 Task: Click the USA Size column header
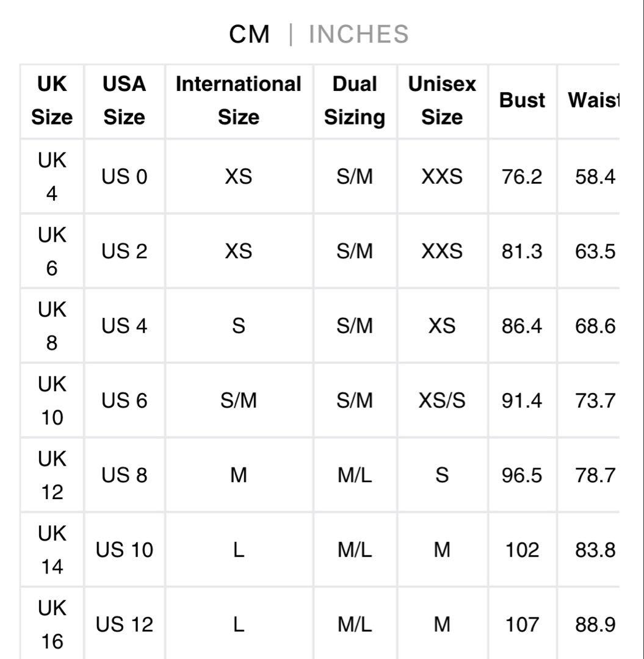pyautogui.click(x=125, y=101)
